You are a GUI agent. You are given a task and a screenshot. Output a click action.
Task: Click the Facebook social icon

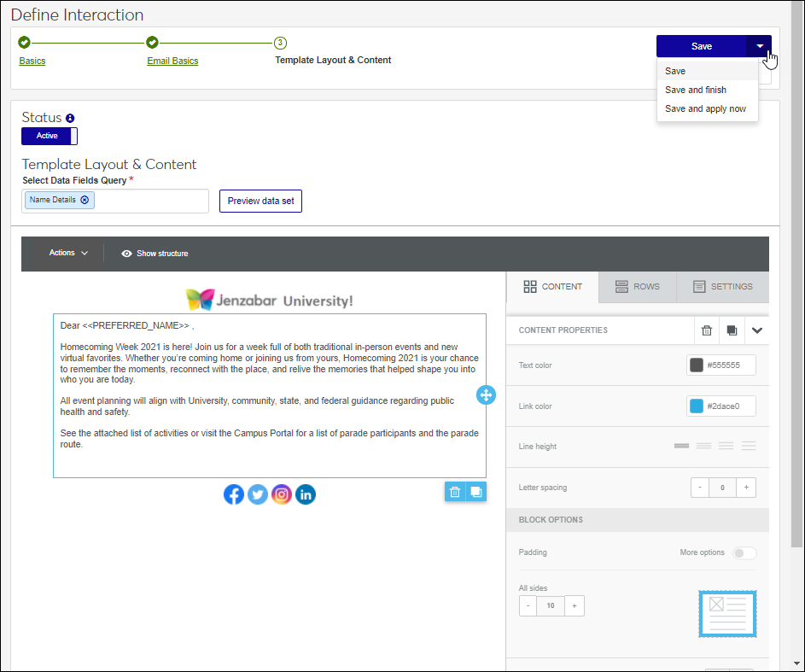234,494
